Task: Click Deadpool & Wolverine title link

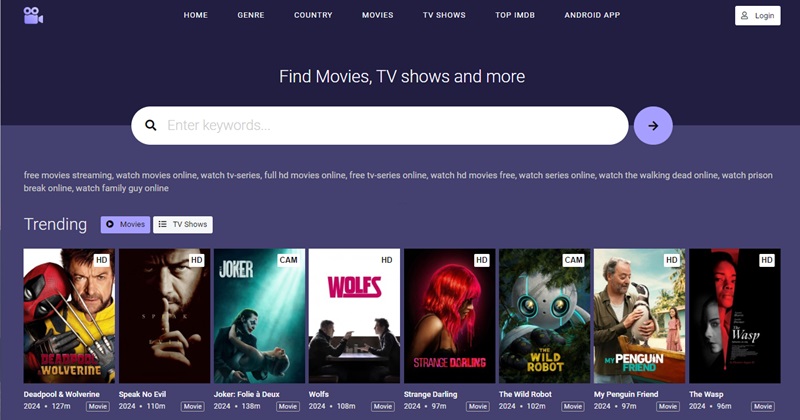Action: click(61, 394)
